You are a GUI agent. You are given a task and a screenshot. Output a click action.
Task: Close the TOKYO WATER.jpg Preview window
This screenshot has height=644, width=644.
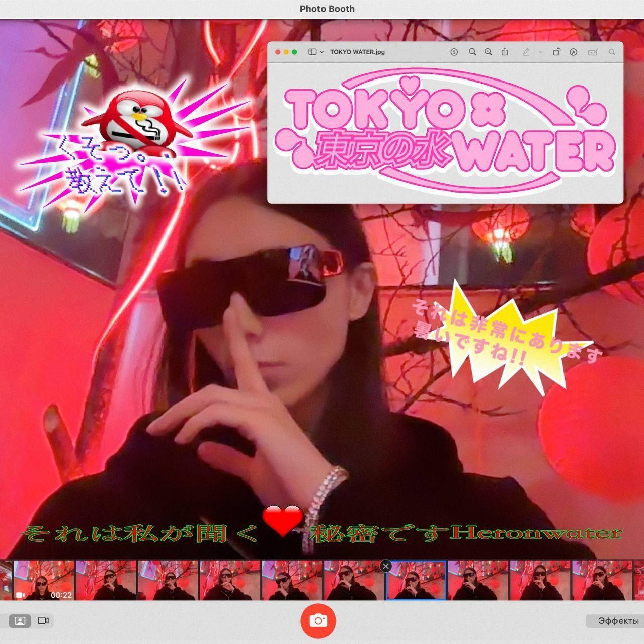pos(278,52)
